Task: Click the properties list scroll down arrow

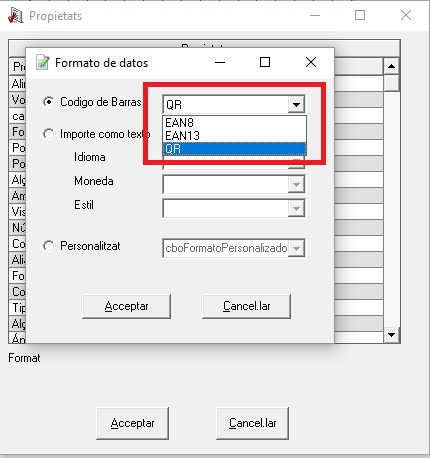Action: (x=391, y=335)
